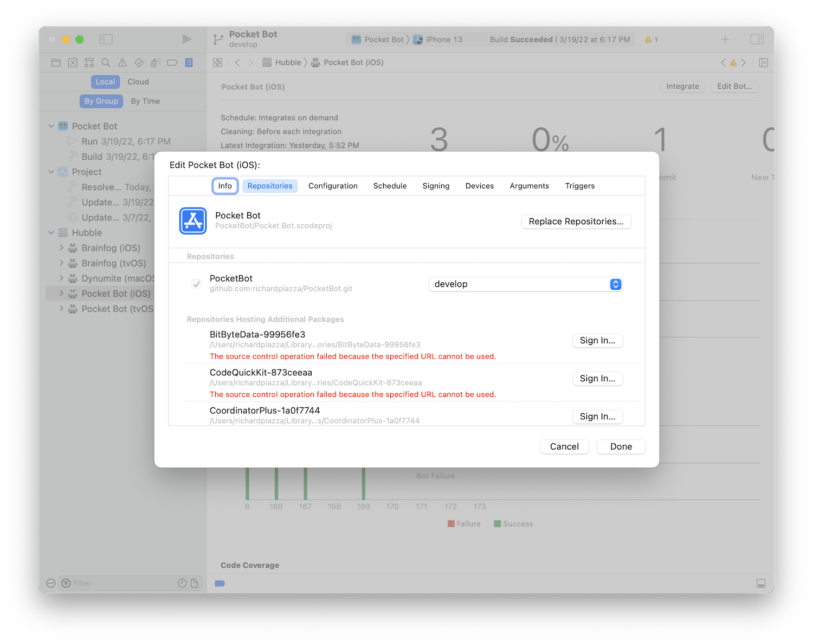
Task: Open the Pocket Bot scheme selector
Action: 378,40
